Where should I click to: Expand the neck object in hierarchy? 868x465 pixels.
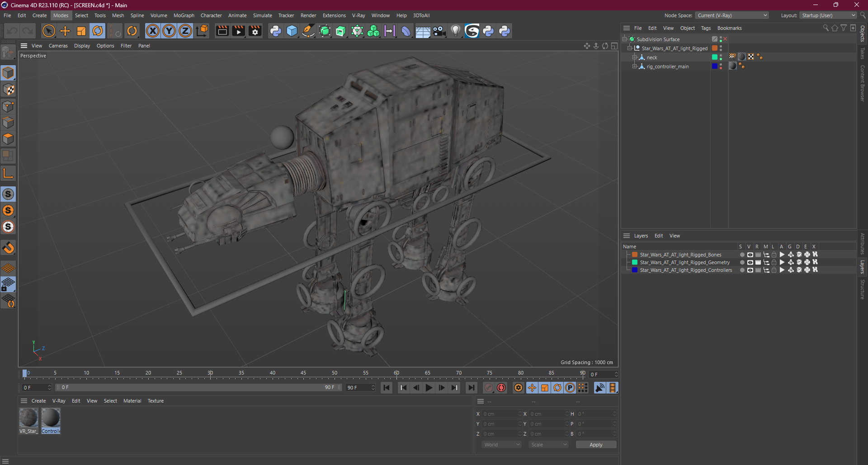[634, 57]
